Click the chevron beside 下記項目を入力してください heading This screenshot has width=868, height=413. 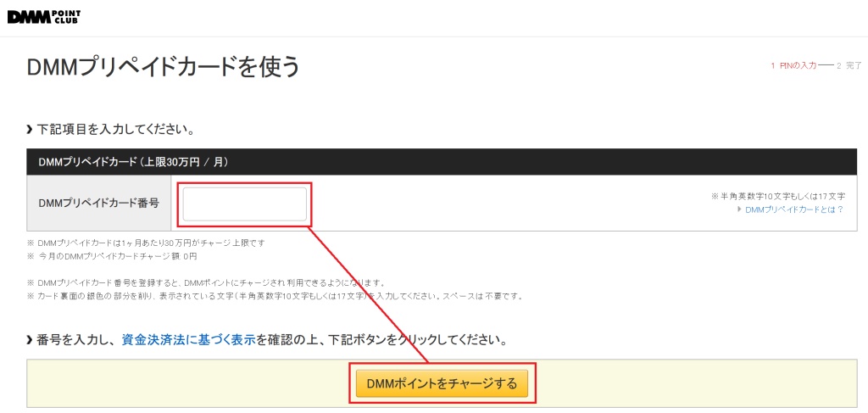(31, 130)
